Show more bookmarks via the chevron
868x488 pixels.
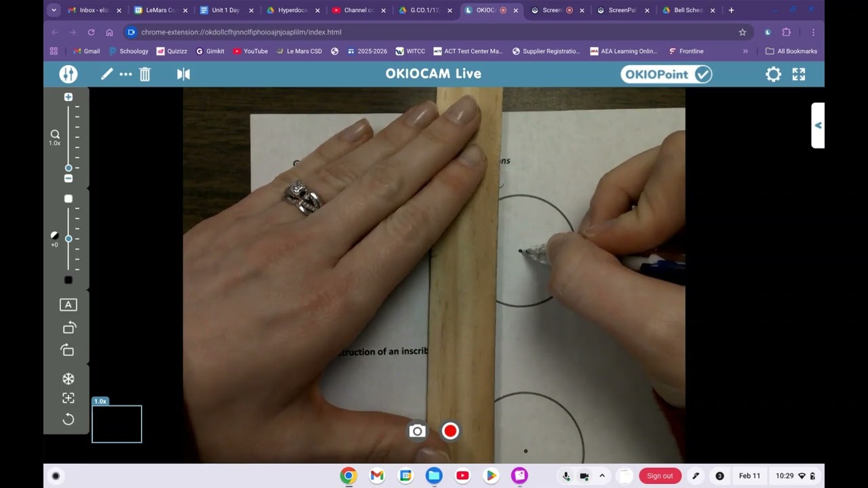[745, 51]
